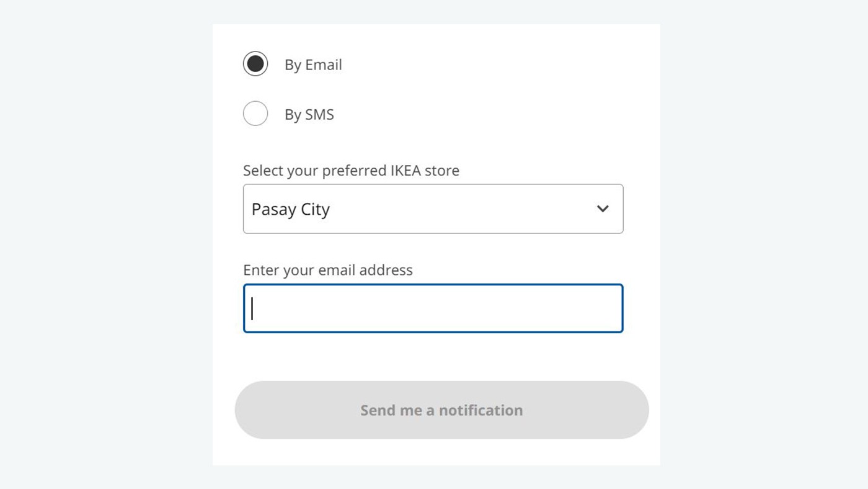
Task: Click the Send me a notification button
Action: (x=441, y=410)
